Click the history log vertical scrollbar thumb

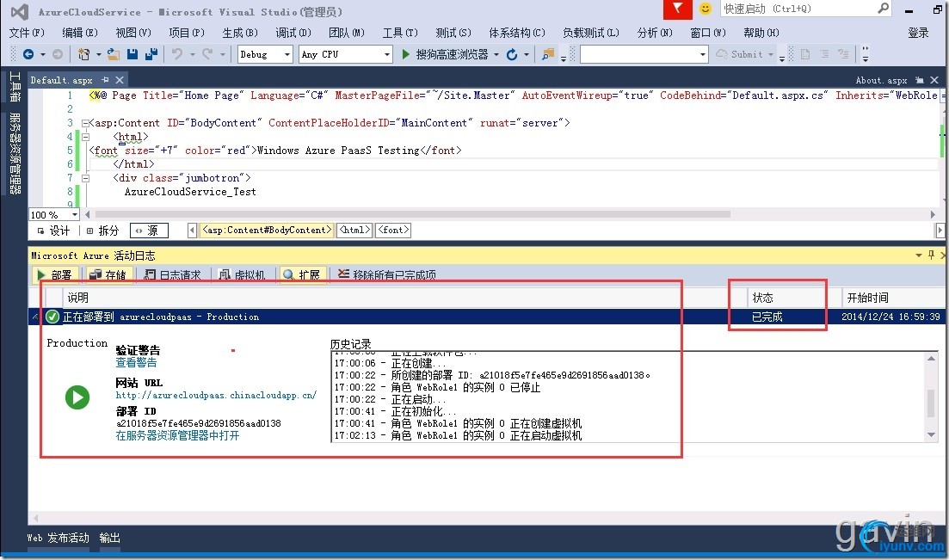[931, 403]
